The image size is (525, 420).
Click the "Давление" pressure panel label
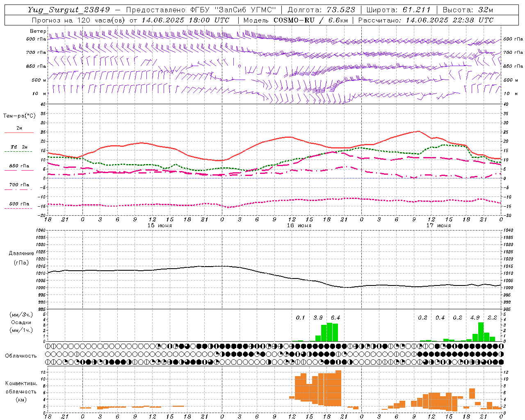(x=21, y=253)
